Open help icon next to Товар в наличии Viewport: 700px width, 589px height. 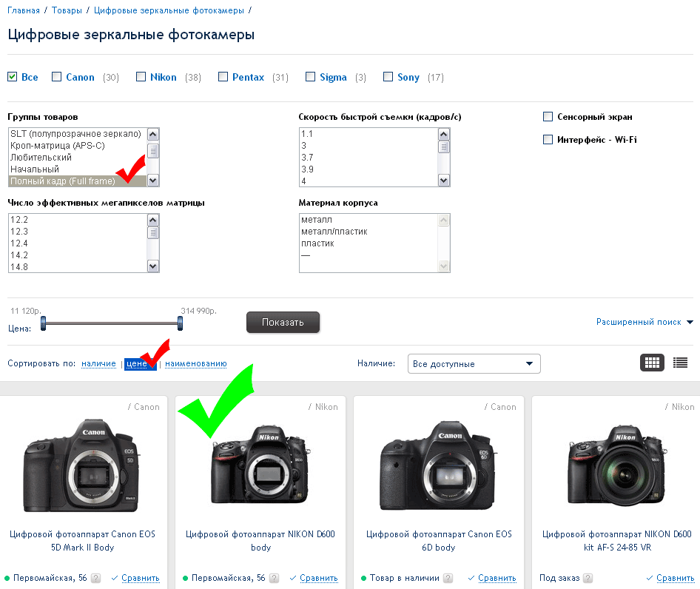(x=448, y=578)
